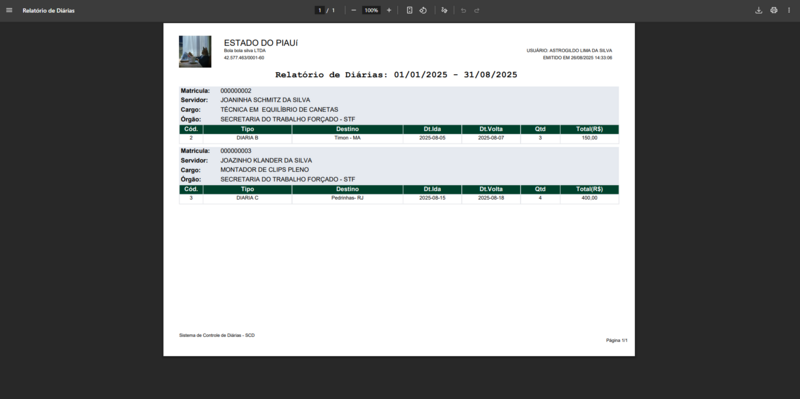Click 'Bola bola silva LTDA' text
800x399 pixels.
click(245, 51)
